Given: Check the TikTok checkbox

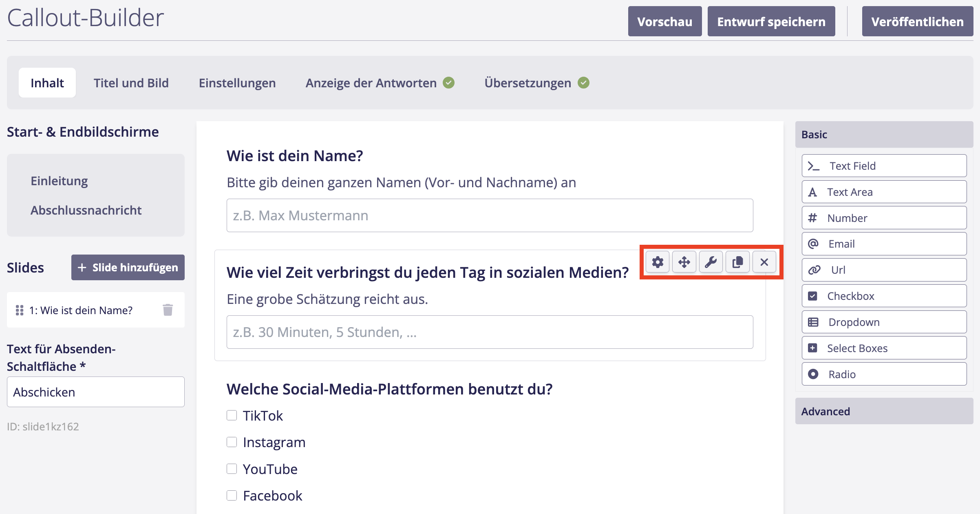Looking at the screenshot, I should coord(232,415).
